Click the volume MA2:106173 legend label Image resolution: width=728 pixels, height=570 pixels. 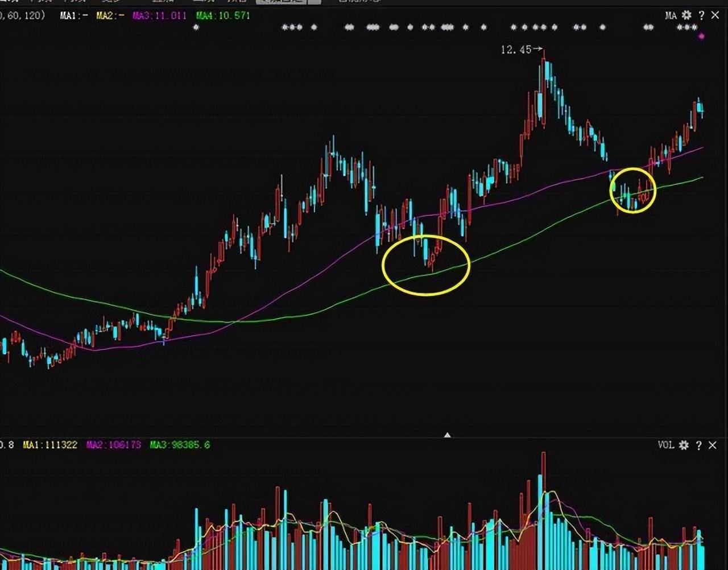[x=114, y=444]
